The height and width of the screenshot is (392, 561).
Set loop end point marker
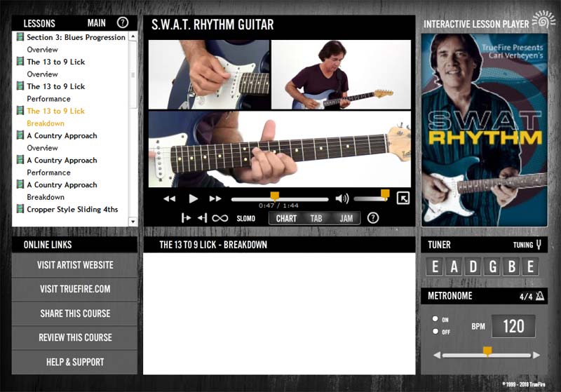click(202, 218)
